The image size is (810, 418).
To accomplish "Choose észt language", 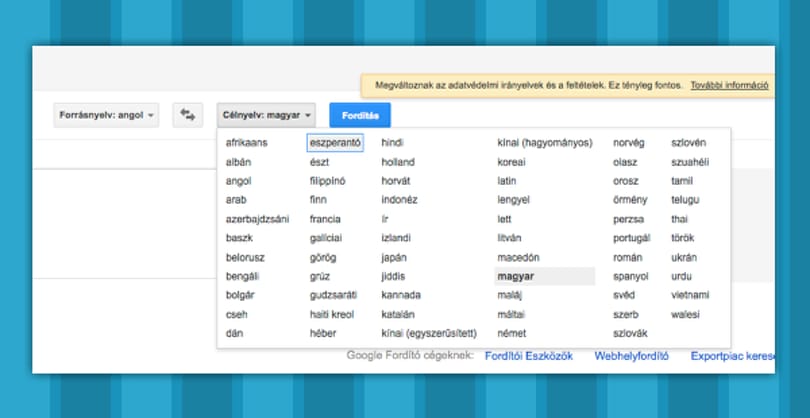I will point(319,162).
